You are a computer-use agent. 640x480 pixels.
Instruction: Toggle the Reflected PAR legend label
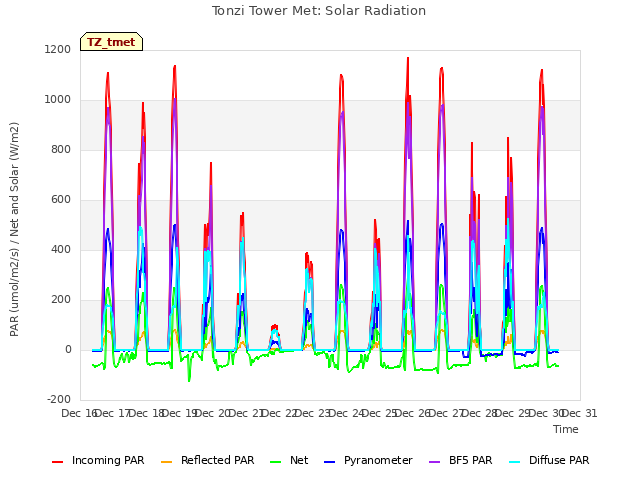coord(218,460)
